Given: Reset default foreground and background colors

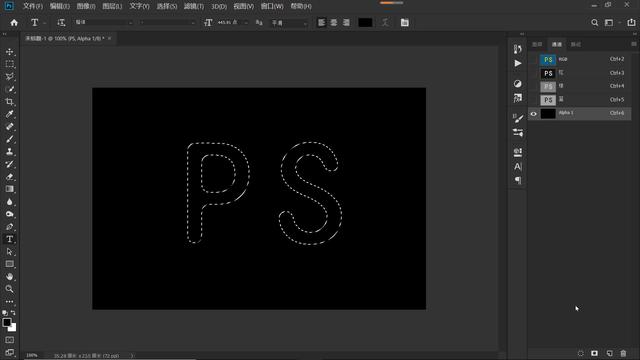Looking at the screenshot, I should pos(4,313).
